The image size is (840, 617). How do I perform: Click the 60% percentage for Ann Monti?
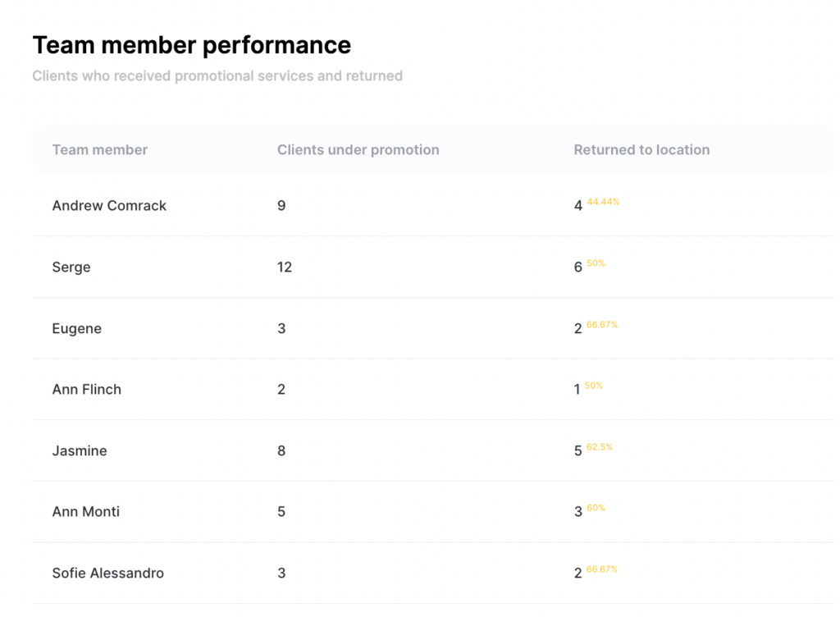click(x=596, y=508)
